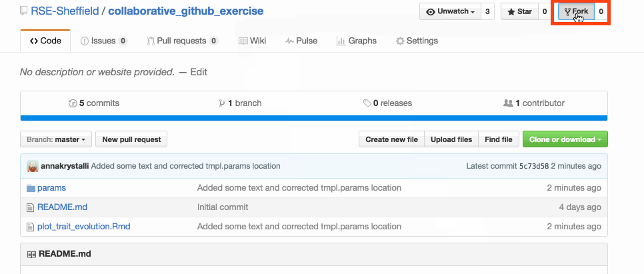Open the watchers count 3
The image size is (644, 274).
point(487,11)
